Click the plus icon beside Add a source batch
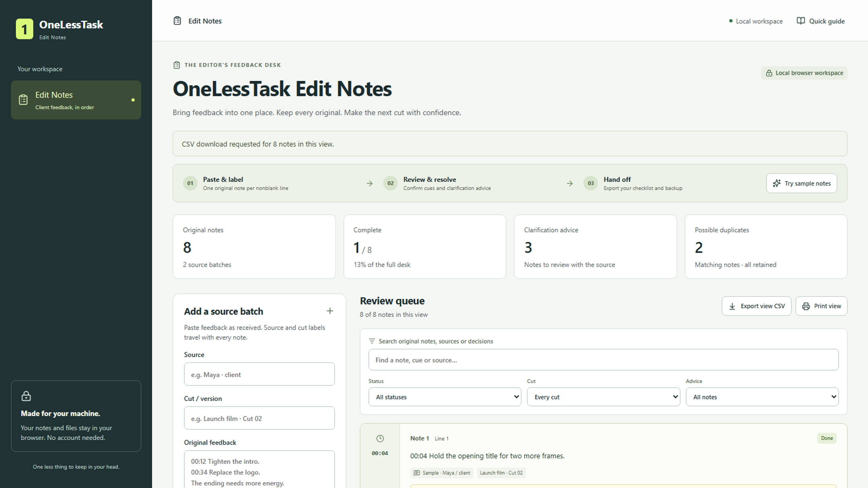Image resolution: width=868 pixels, height=488 pixels. pyautogui.click(x=330, y=311)
